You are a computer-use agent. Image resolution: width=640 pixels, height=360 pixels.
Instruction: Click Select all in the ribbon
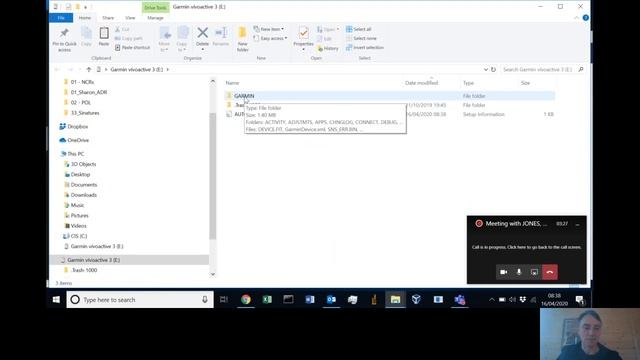click(x=359, y=29)
